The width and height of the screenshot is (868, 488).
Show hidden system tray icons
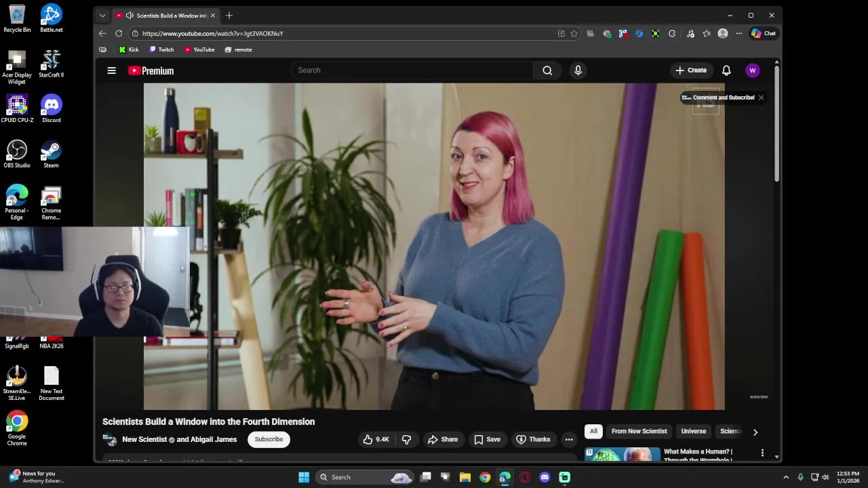tap(786, 477)
